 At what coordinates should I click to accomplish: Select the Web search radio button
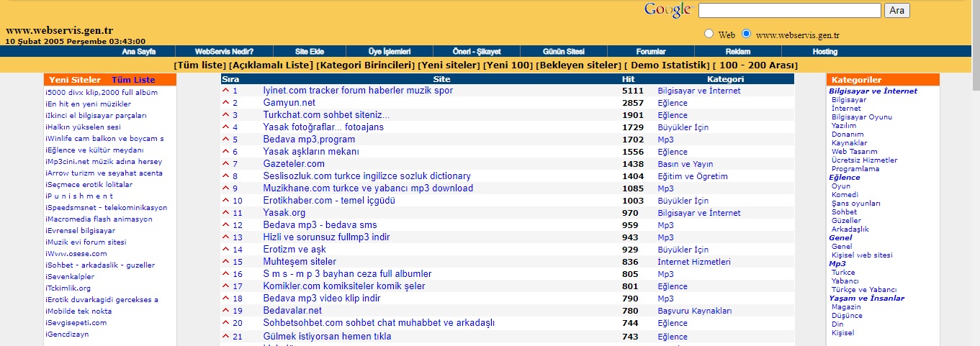point(709,34)
